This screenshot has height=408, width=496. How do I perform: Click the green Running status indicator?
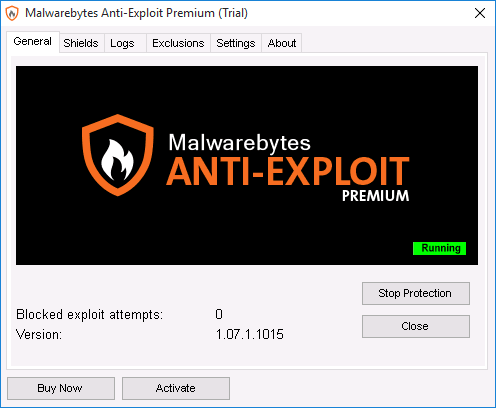pyautogui.click(x=439, y=248)
